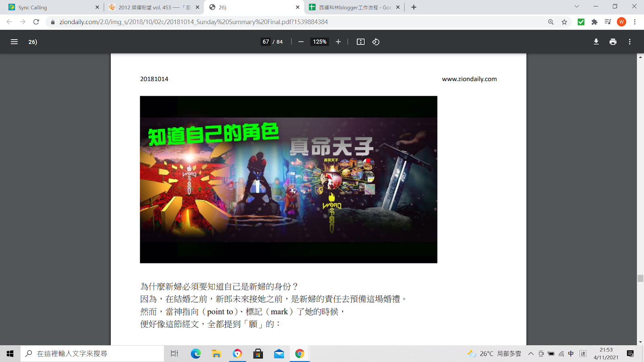Click line 為什麼新婦必須要知道自己是新婦的身份
This screenshot has width=644, height=362.
[x=219, y=286]
